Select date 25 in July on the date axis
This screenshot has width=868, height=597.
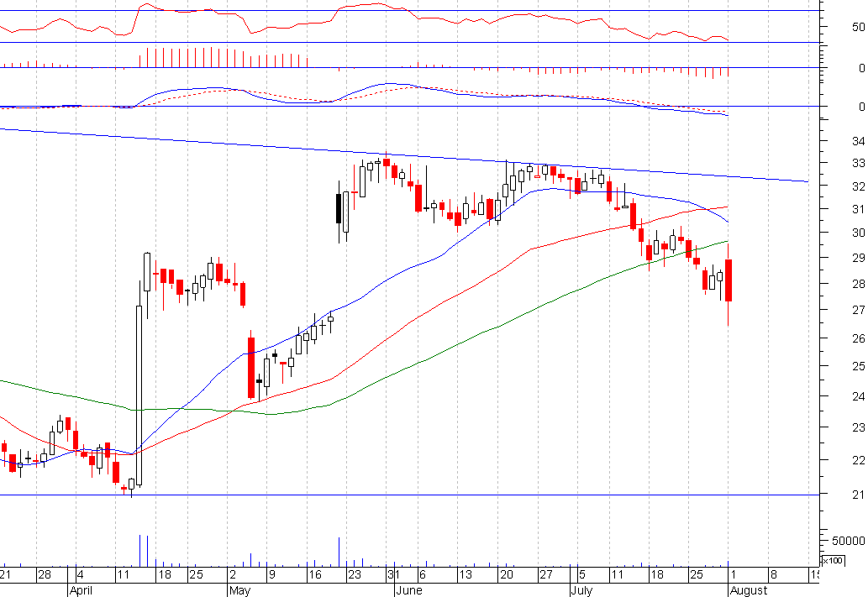coord(696,574)
